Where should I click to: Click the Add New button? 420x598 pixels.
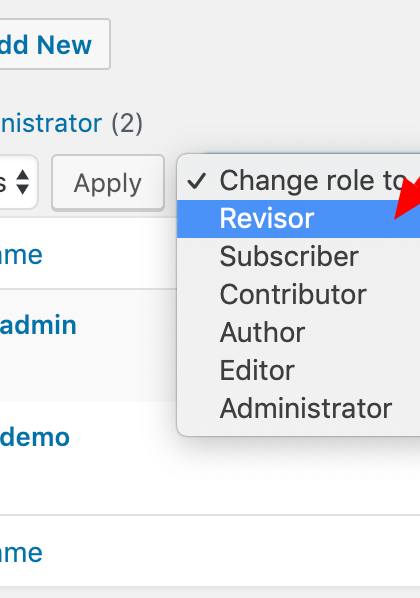pyautogui.click(x=54, y=44)
